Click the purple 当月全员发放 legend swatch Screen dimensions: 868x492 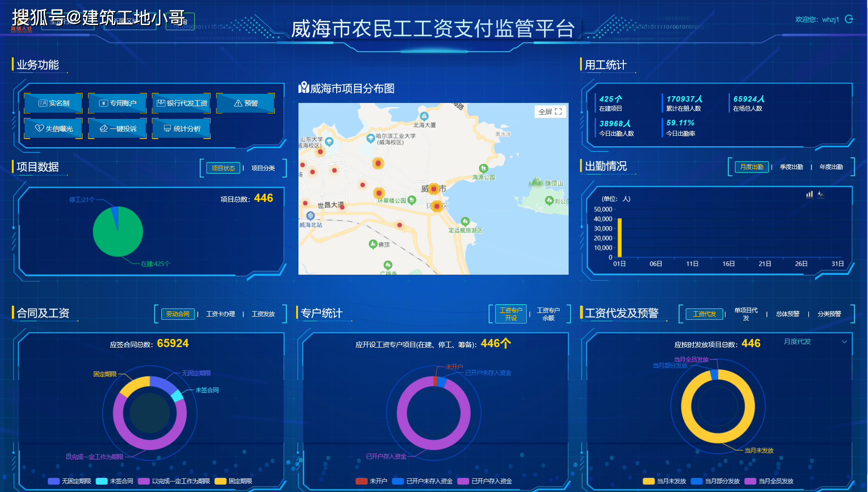click(750, 481)
